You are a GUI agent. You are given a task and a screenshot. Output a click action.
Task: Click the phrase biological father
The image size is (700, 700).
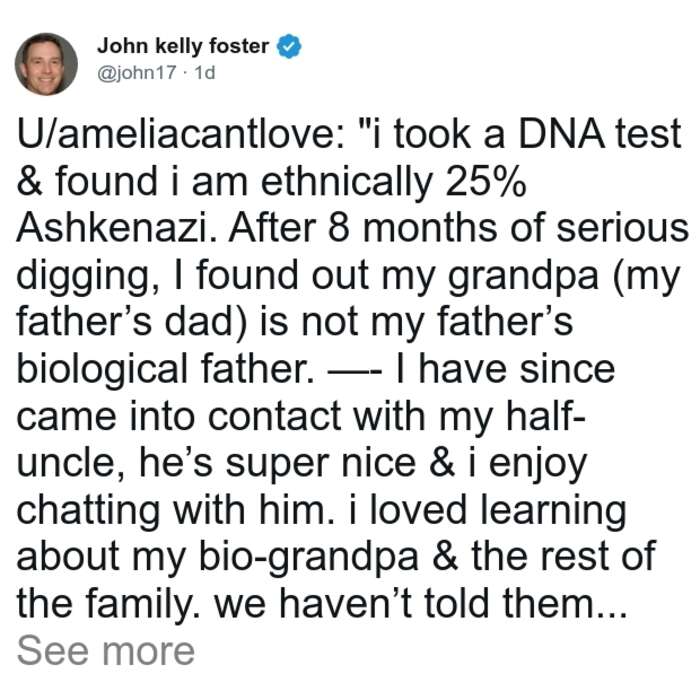pyautogui.click(x=166, y=370)
